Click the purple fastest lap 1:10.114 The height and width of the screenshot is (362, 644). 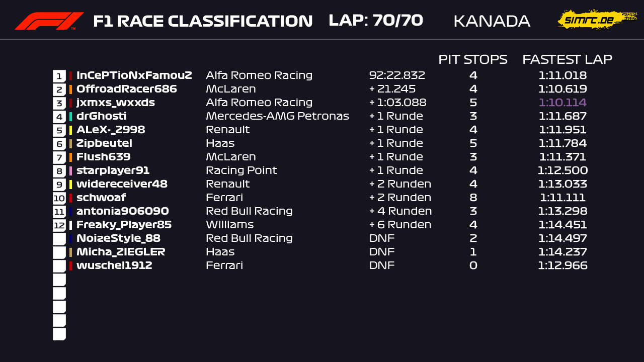click(x=562, y=103)
